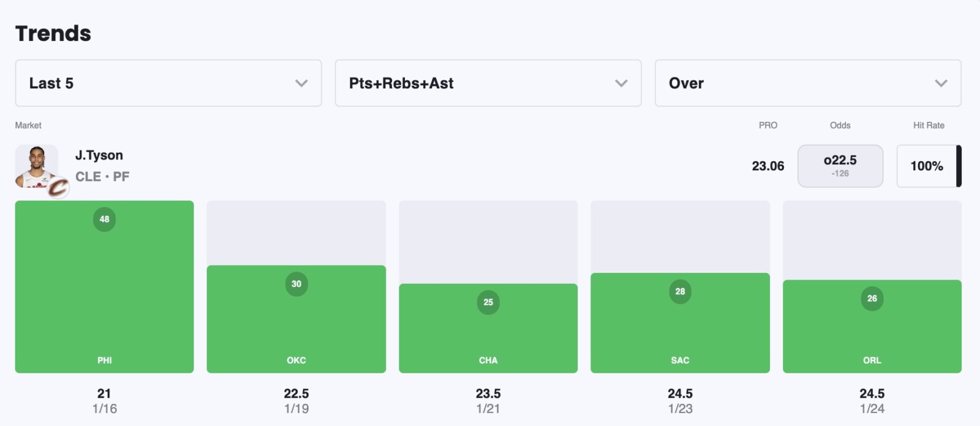Image resolution: width=980 pixels, height=426 pixels.
Task: Click the Cavaliers team logo badge
Action: [x=58, y=188]
